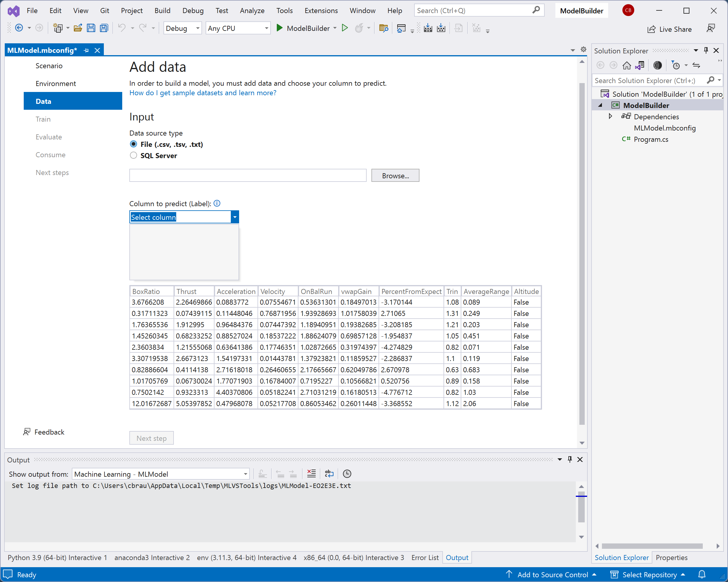
Task: Pin the Solution Explorer panel
Action: coord(706,51)
